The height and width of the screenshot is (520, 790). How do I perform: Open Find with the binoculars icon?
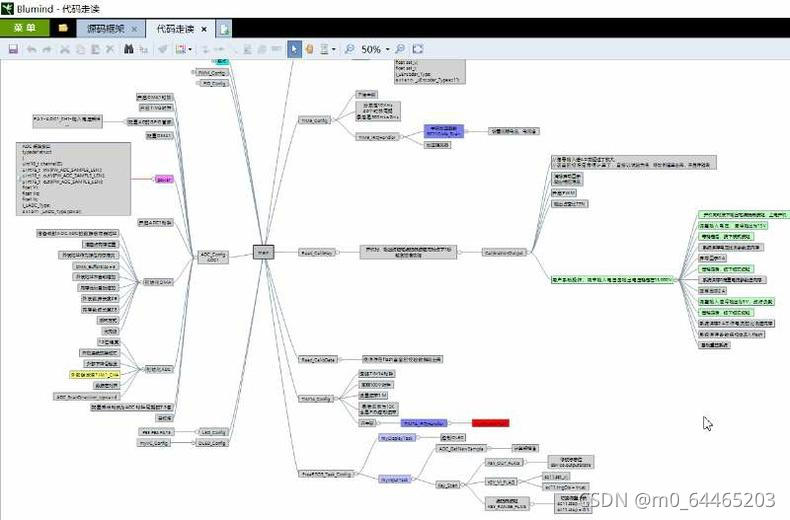pyautogui.click(x=128, y=49)
